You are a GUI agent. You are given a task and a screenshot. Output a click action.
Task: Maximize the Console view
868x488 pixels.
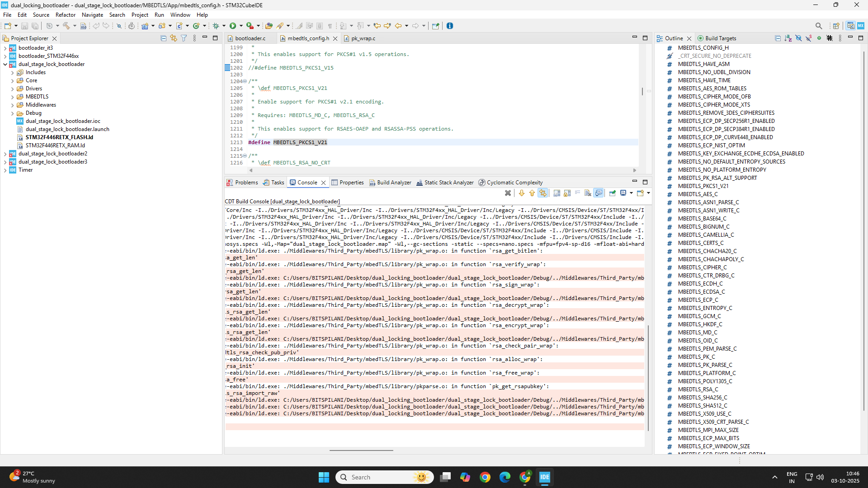(x=645, y=182)
